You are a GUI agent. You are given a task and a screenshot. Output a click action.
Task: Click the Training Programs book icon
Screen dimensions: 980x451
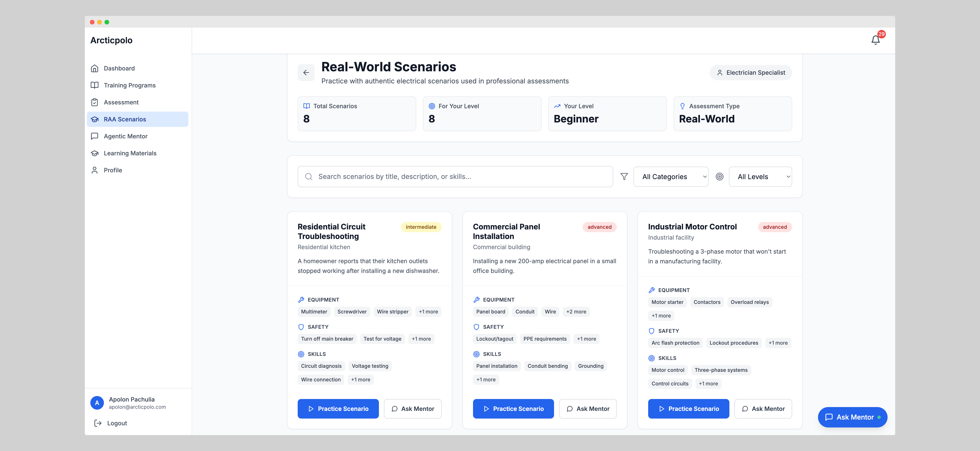tap(95, 85)
